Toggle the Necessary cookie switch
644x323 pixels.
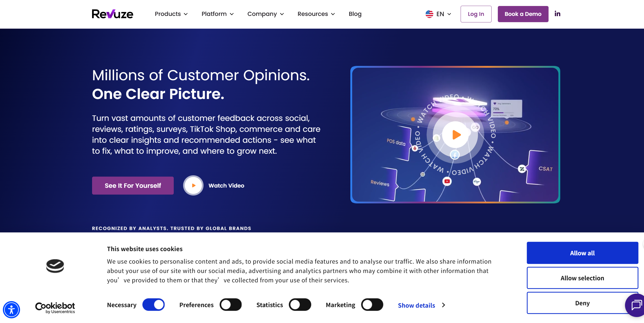coord(153,305)
